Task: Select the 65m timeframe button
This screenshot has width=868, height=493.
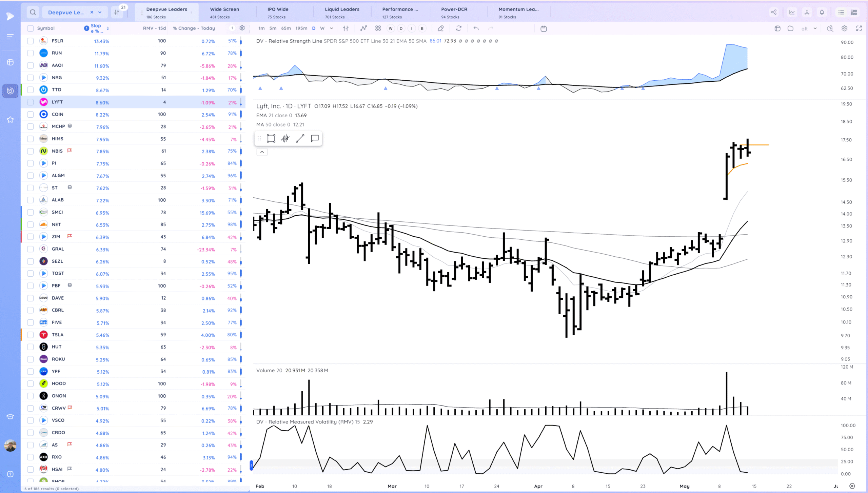Action: [x=286, y=28]
